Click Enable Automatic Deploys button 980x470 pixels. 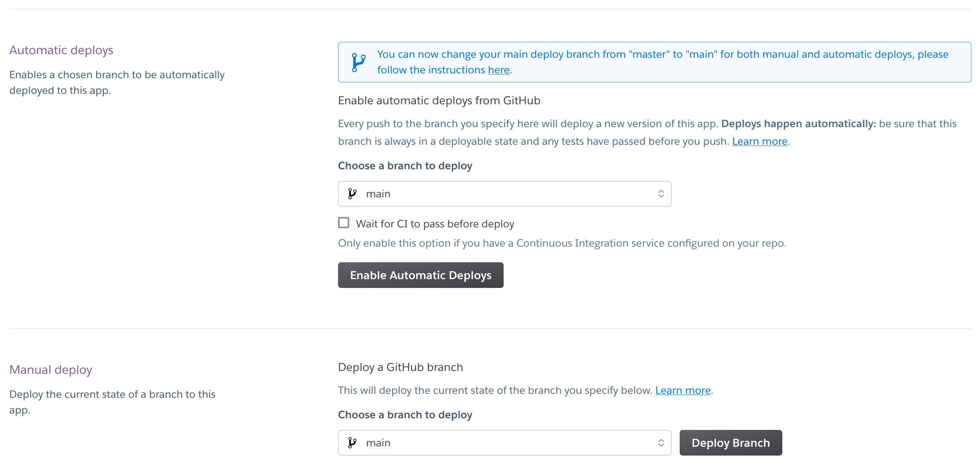[x=421, y=275]
